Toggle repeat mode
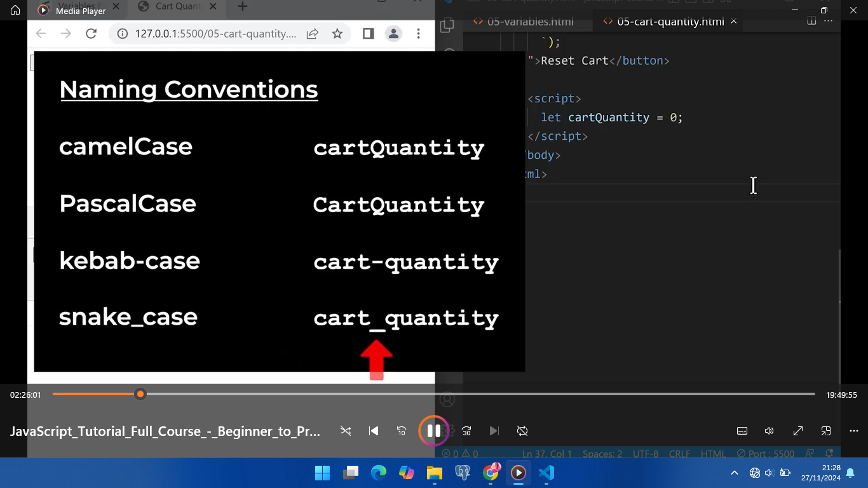 [x=522, y=431]
